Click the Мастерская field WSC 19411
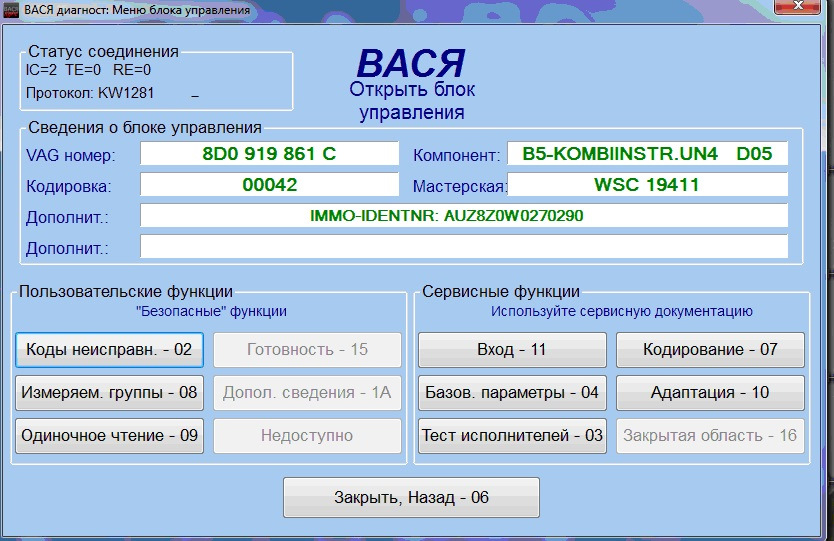Image resolution: width=834 pixels, height=541 pixels. (x=647, y=185)
